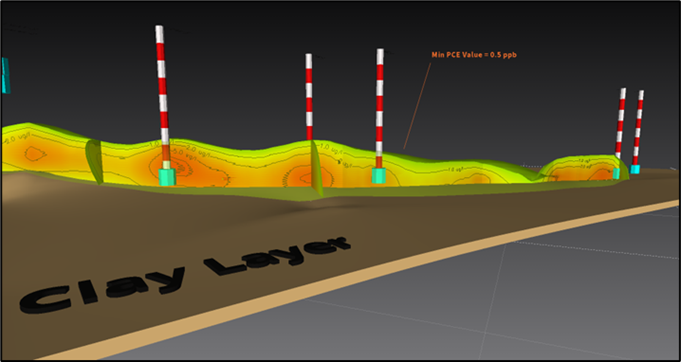Screen dimensions: 681x362
Task: Select the rightmost red-white well pole
Action: (638, 127)
